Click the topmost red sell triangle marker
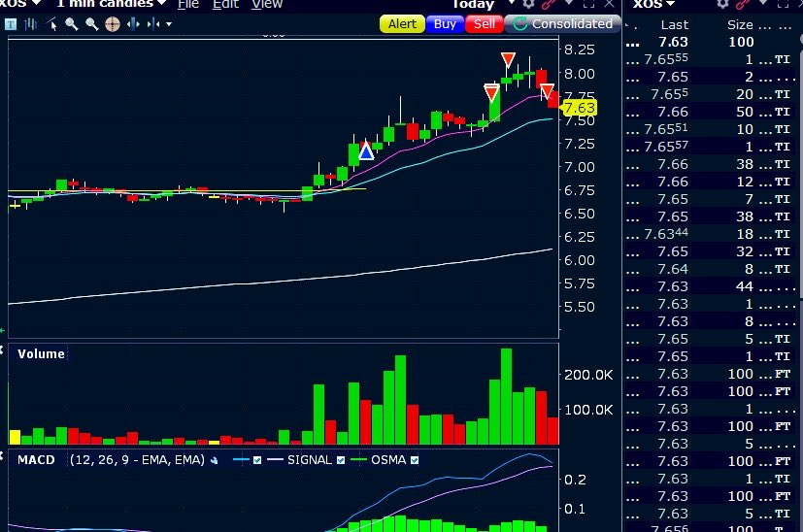803x532 pixels. pyautogui.click(x=508, y=59)
